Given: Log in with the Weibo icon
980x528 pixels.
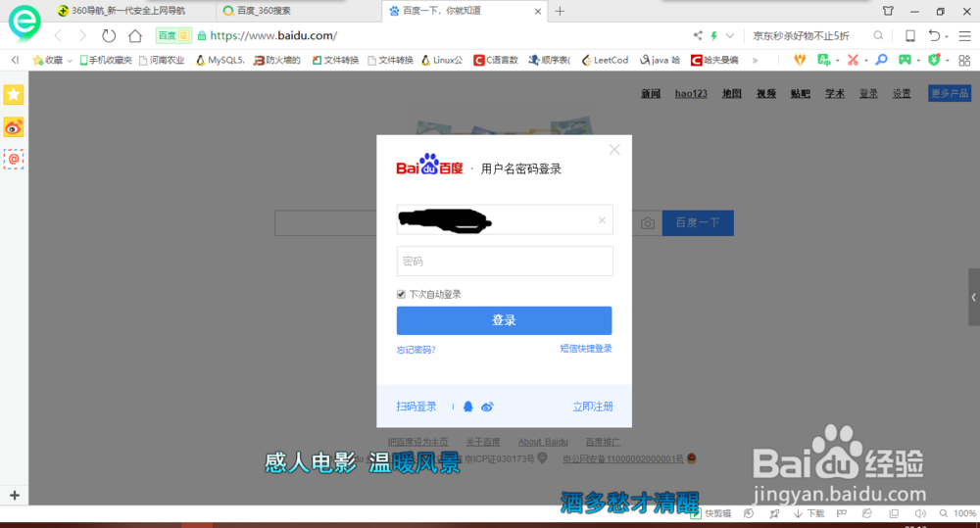Looking at the screenshot, I should pos(487,407).
